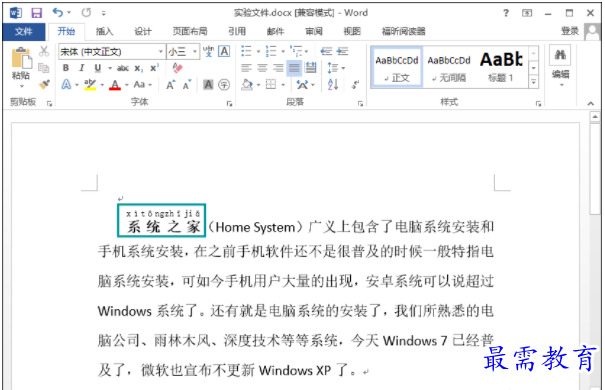This screenshot has width=605, height=390.
Task: Apply subscript formatting
Action: 139,68
